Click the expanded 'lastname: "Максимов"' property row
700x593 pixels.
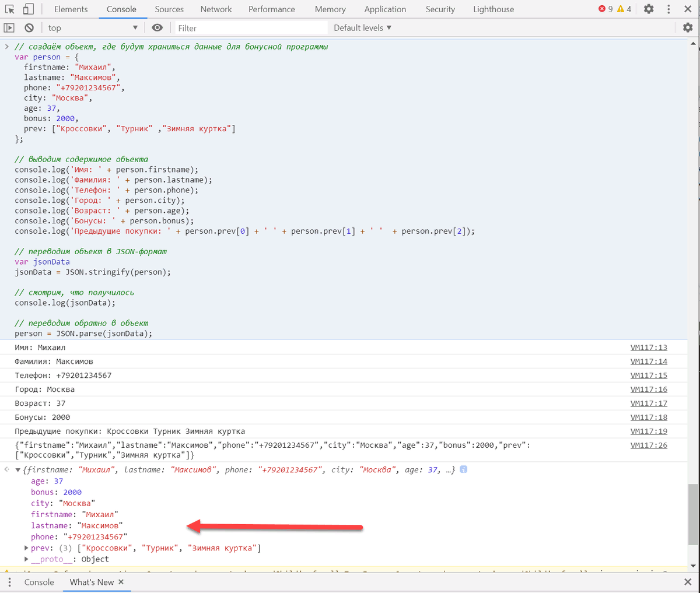tap(77, 525)
